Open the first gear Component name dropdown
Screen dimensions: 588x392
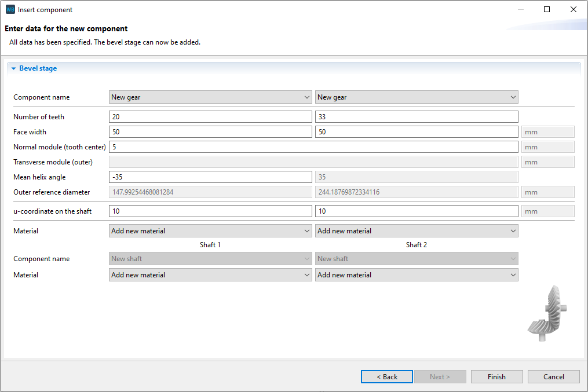(210, 97)
